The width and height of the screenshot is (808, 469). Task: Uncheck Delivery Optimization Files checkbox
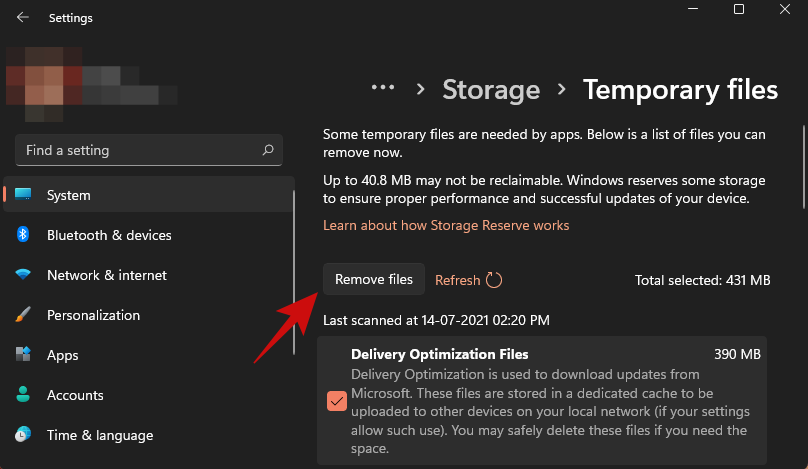pyautogui.click(x=337, y=401)
